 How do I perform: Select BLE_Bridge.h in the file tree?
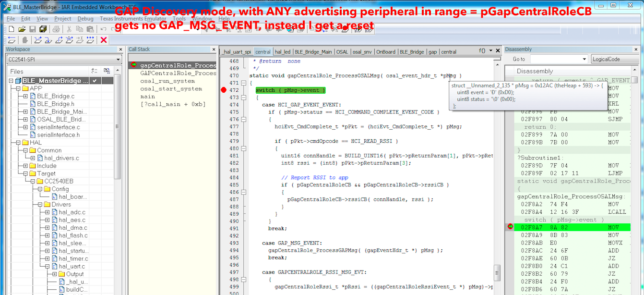[x=55, y=104]
